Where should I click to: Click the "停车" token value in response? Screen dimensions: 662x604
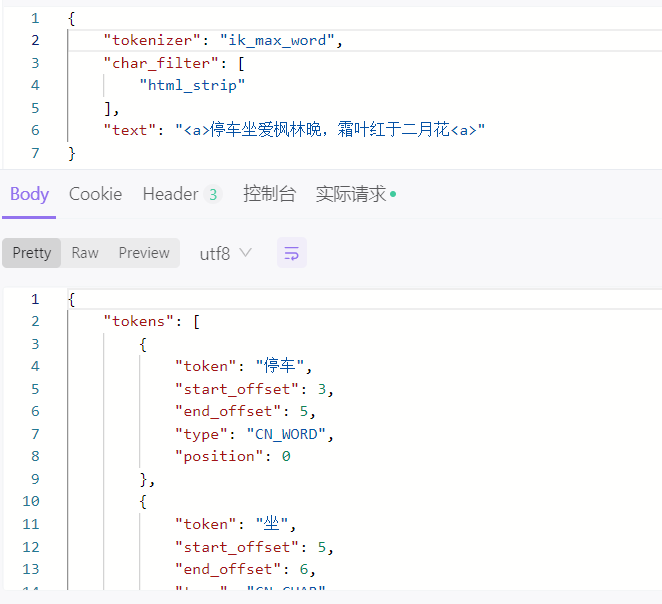tap(284, 366)
